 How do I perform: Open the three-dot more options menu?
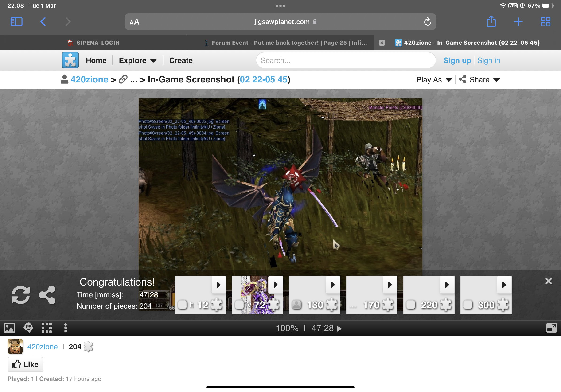point(66,328)
